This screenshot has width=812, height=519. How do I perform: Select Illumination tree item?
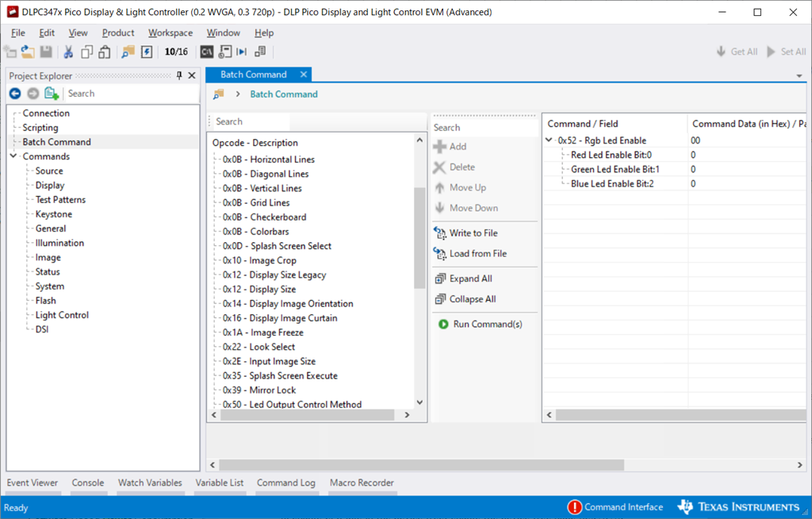tap(59, 243)
